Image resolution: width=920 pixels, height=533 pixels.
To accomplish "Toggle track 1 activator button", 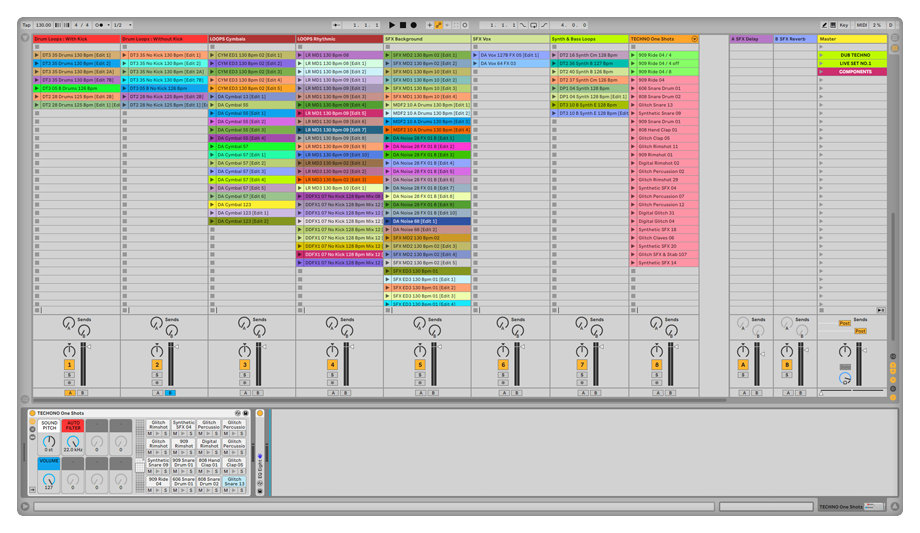I will 69,365.
